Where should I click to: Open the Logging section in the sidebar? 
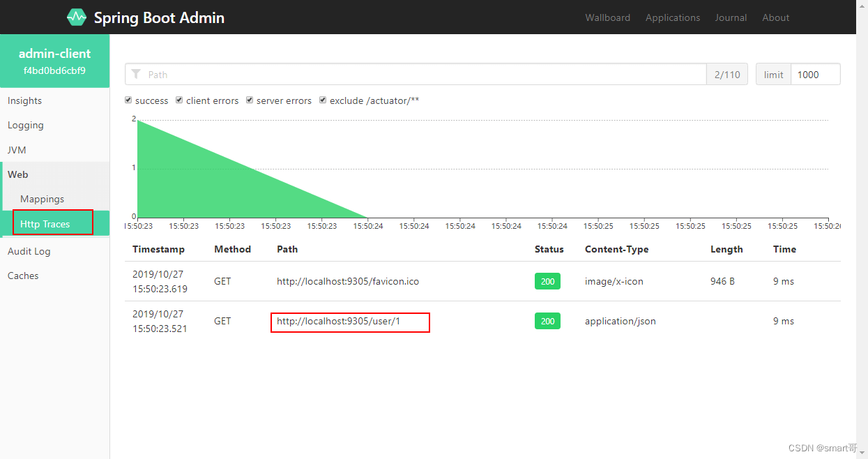click(25, 125)
